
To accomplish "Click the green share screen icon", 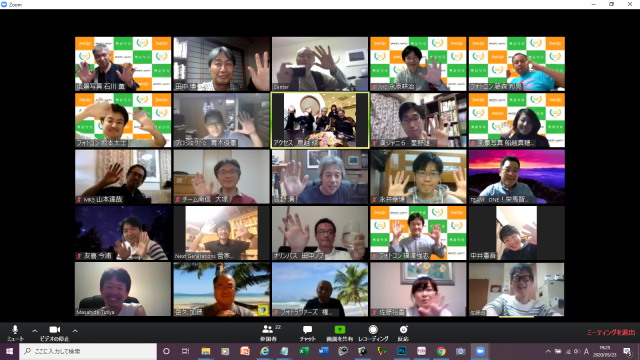I will click(340, 329).
